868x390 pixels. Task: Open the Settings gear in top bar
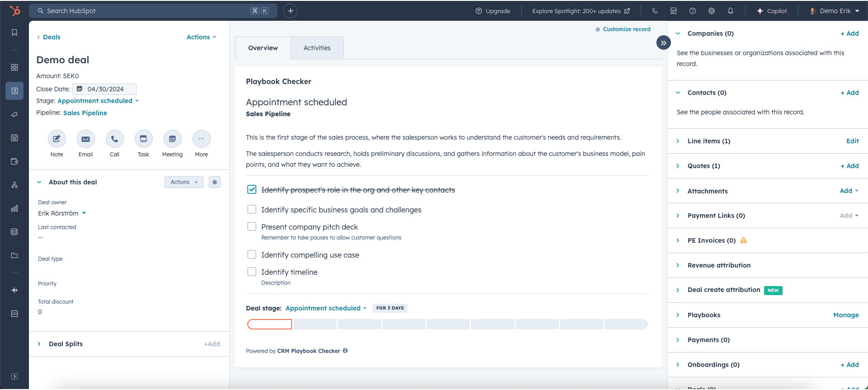click(x=712, y=11)
